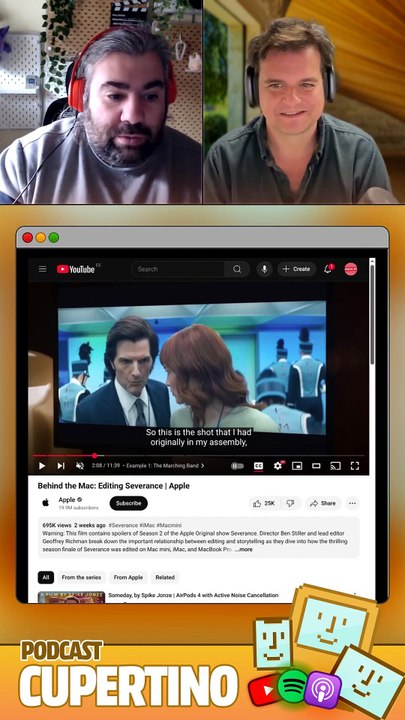Play the video with the play button
405x720 pixels.
[x=42, y=466]
